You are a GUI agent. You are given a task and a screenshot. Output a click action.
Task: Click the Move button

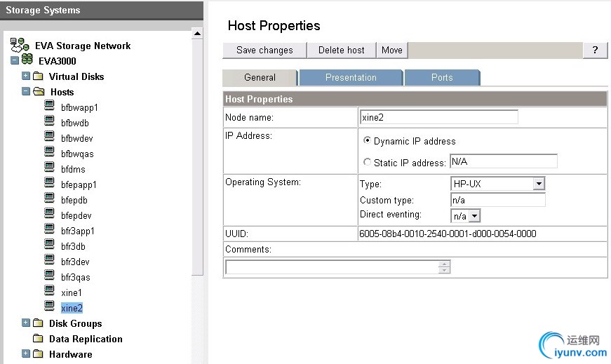point(392,50)
